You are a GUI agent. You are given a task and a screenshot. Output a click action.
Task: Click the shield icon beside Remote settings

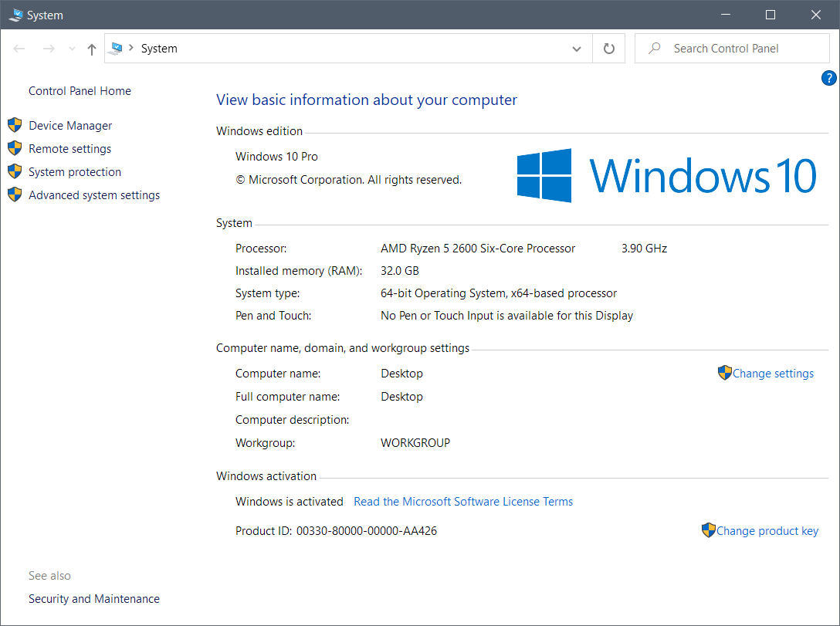click(15, 147)
